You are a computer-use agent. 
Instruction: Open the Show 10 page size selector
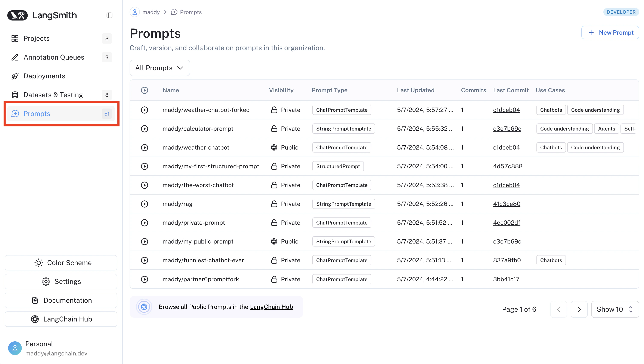[615, 309]
